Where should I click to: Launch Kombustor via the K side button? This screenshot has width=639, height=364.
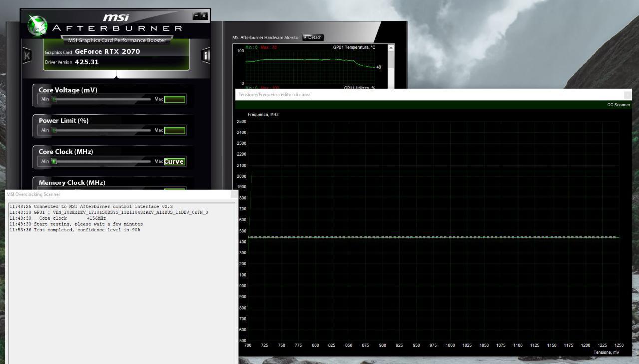[x=27, y=56]
